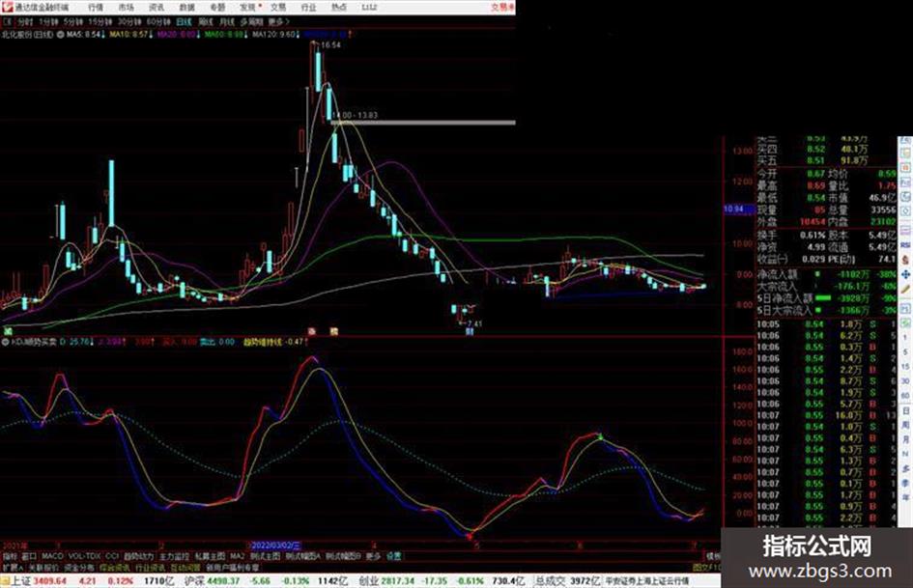Screen dimensions: 913x588
Task: Switch to the 60分钟 chart period
Action: tap(158, 21)
